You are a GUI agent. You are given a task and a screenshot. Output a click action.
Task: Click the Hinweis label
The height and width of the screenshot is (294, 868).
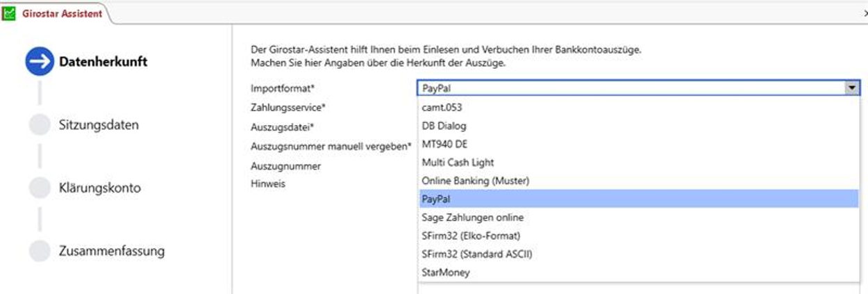(x=268, y=183)
